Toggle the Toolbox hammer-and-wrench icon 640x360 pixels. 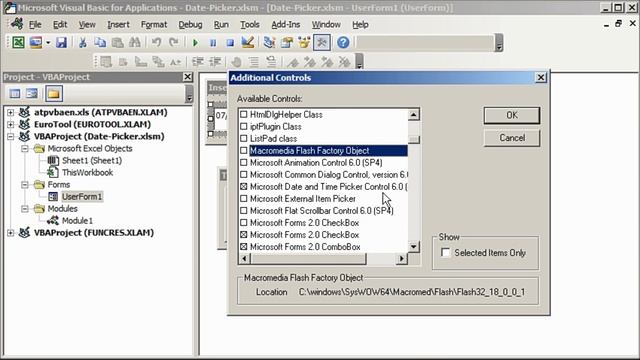click(x=322, y=42)
